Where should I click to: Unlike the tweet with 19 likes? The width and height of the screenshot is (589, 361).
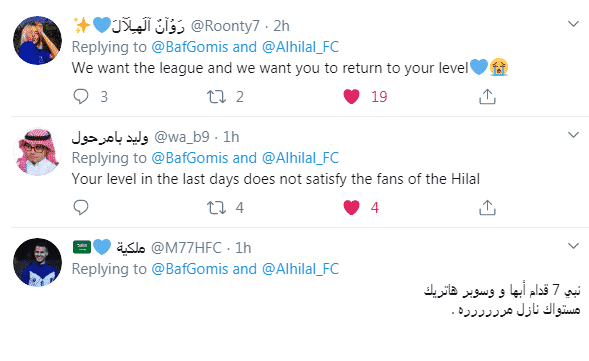point(352,97)
